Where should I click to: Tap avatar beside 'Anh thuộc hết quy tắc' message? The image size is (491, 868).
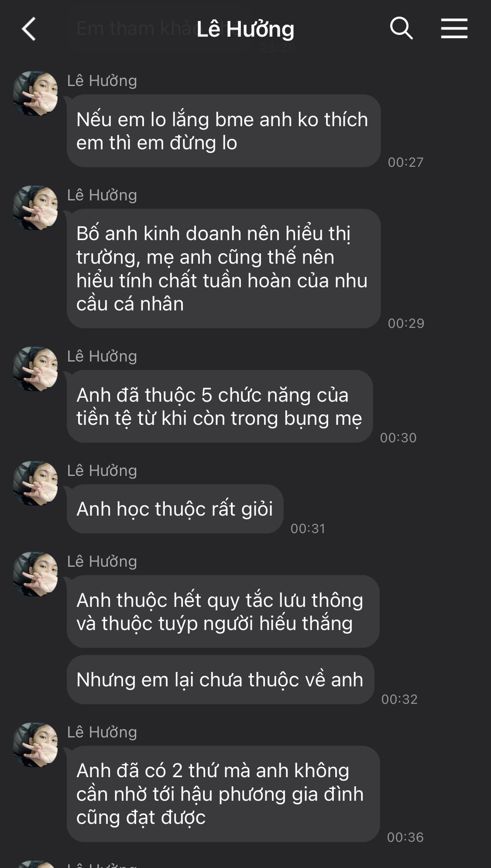35,574
